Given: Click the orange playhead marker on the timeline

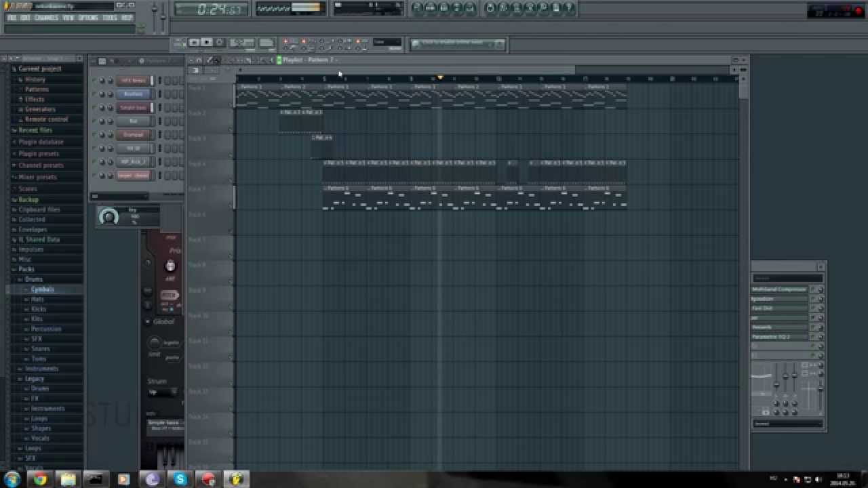Looking at the screenshot, I should (440, 77).
